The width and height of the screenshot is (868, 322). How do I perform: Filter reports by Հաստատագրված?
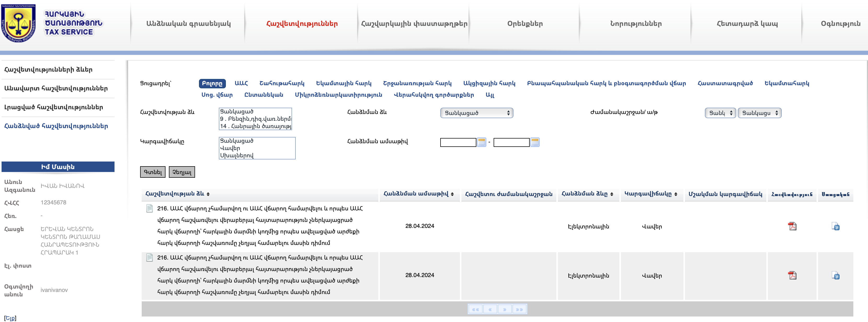coord(725,83)
